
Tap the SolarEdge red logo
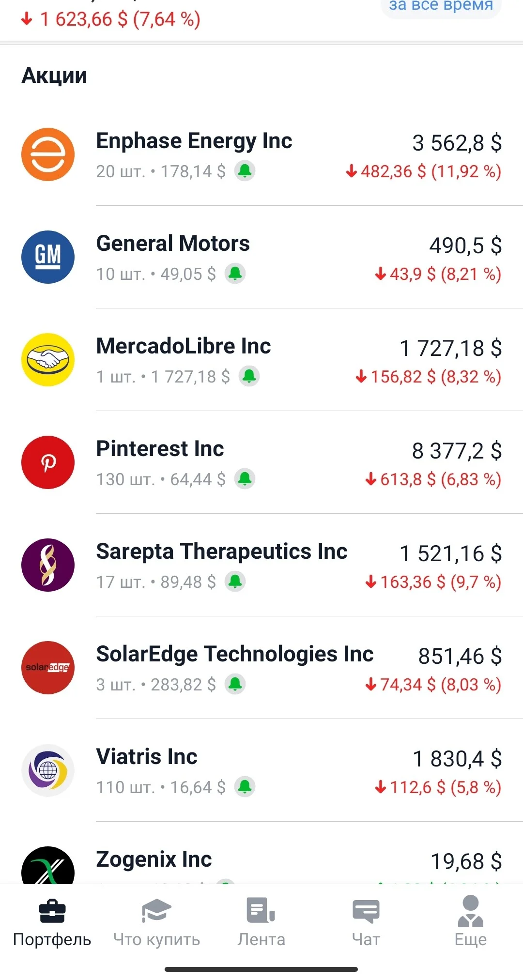pos(48,668)
